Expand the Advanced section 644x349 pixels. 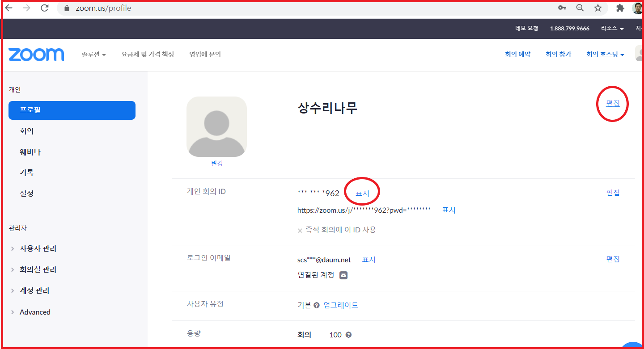pyautogui.click(x=30, y=312)
